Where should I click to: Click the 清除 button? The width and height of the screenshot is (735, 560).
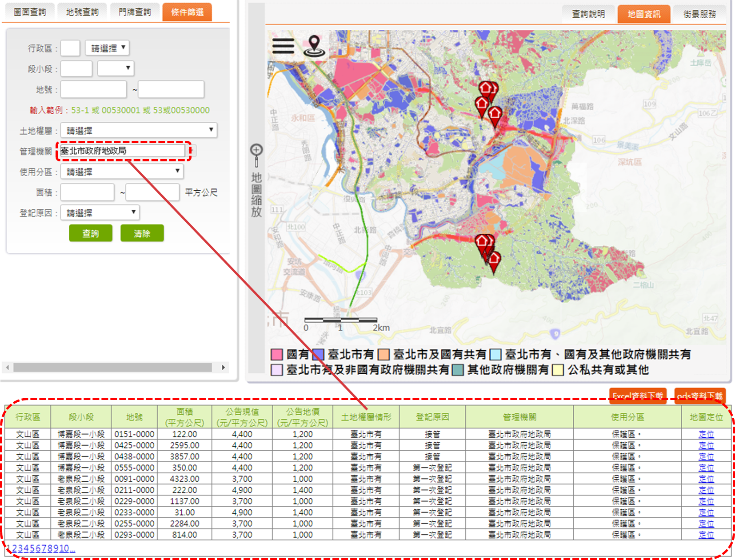point(142,233)
